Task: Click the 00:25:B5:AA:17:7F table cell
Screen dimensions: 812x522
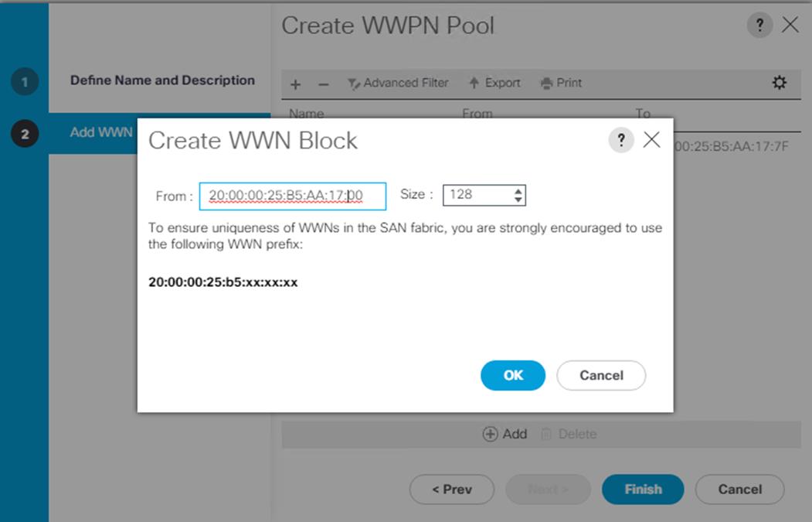Action: 732,147
